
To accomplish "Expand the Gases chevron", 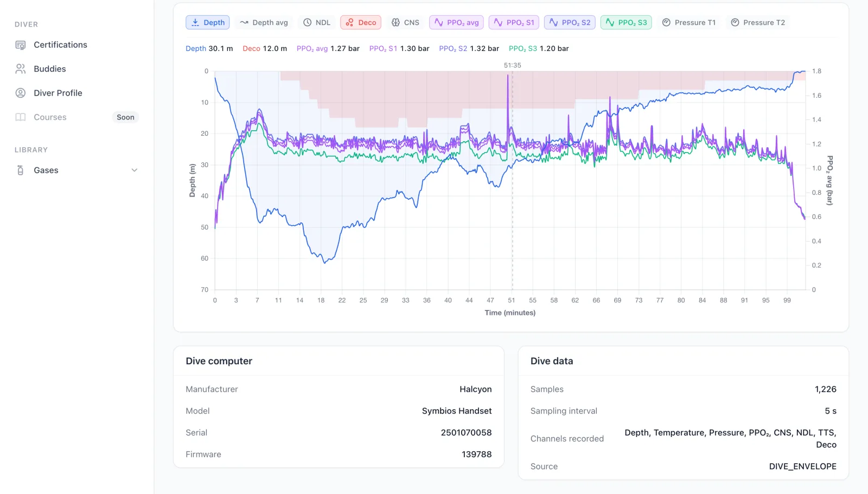I will click(x=135, y=170).
